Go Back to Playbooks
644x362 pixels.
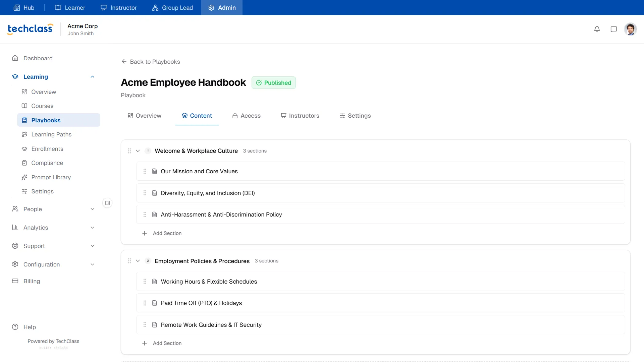pyautogui.click(x=151, y=62)
